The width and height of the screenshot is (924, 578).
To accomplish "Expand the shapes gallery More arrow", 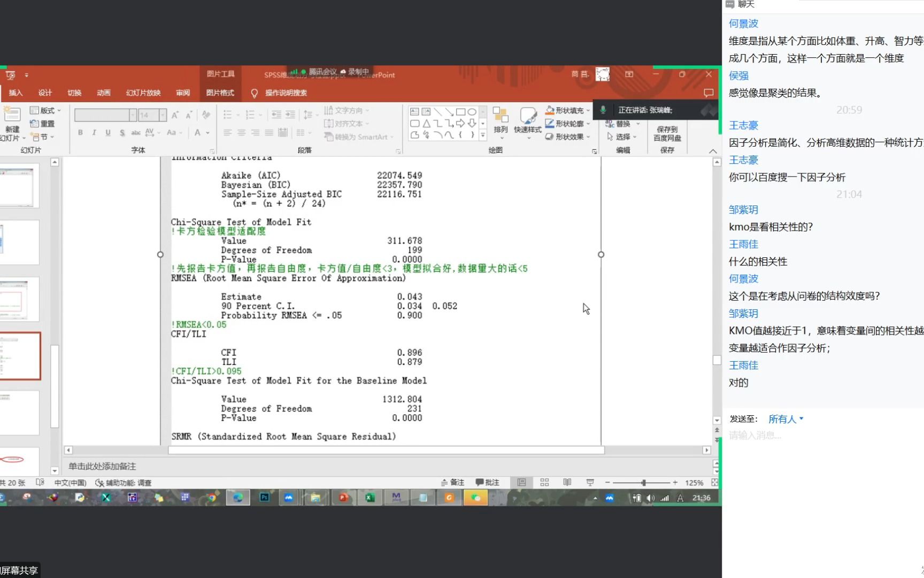I will point(483,135).
